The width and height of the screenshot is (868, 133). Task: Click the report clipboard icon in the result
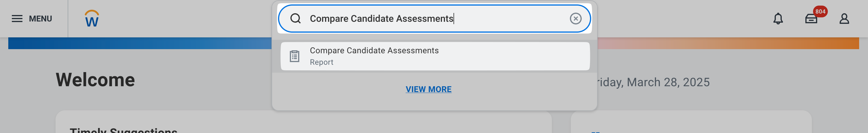tap(295, 56)
